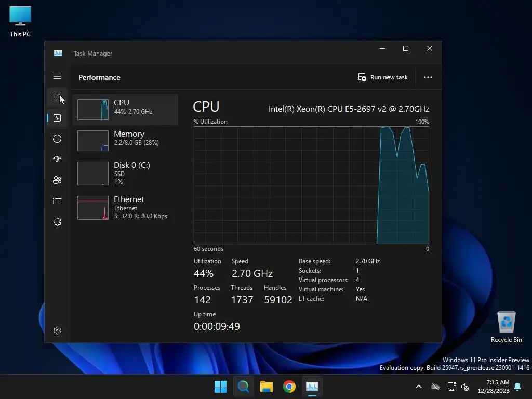
Task: Select the Ethernet resource item
Action: coord(125,208)
